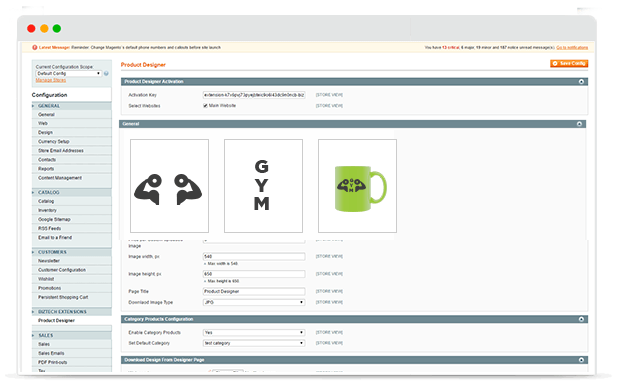The width and height of the screenshot is (620, 391).
Task: Click the orange Save Config button
Action: (x=569, y=63)
